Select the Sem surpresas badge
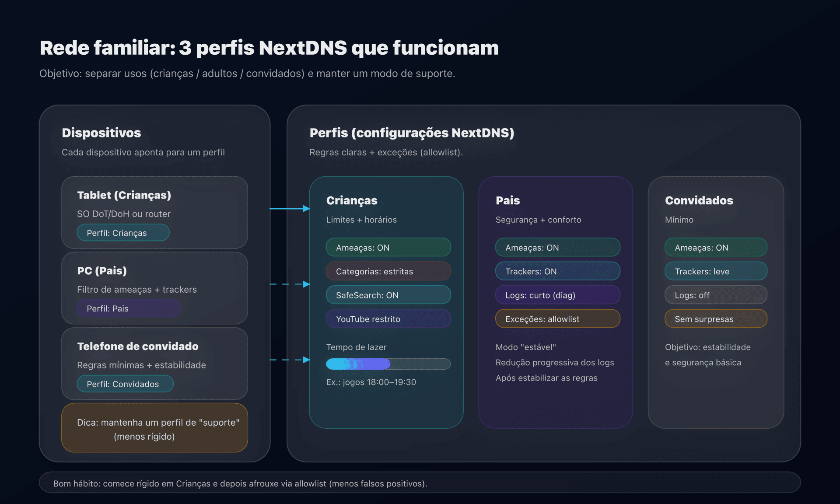This screenshot has height=504, width=840. click(715, 319)
